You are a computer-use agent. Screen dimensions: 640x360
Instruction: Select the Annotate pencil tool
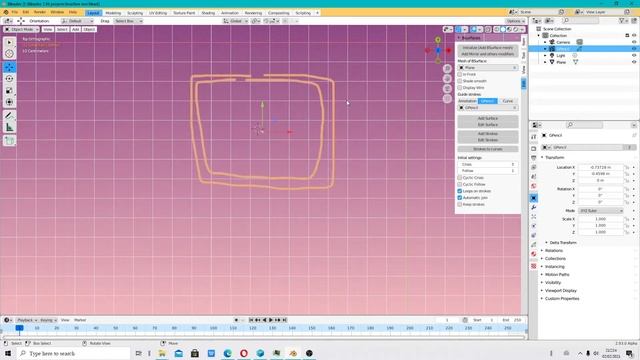pyautogui.click(x=9, y=116)
